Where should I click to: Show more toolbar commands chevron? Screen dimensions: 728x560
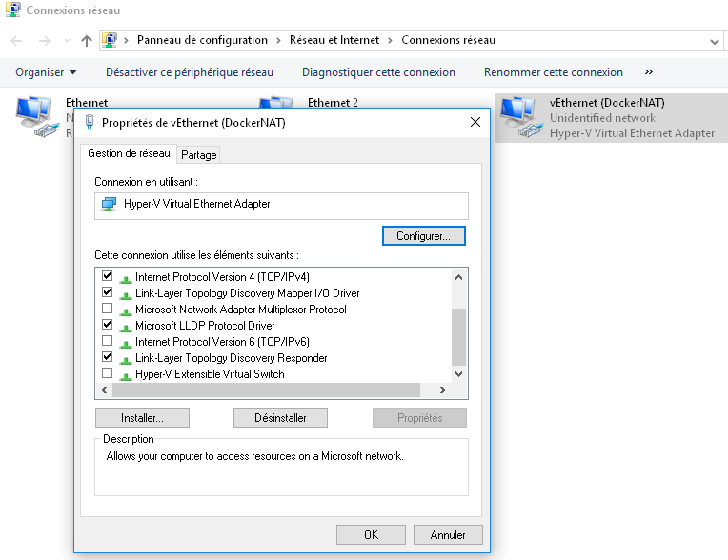(649, 72)
